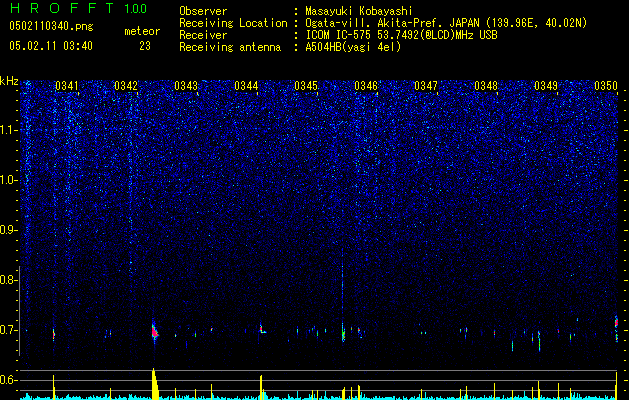Click the 0342 time marker
The height and width of the screenshot is (400, 629).
pyautogui.click(x=126, y=86)
